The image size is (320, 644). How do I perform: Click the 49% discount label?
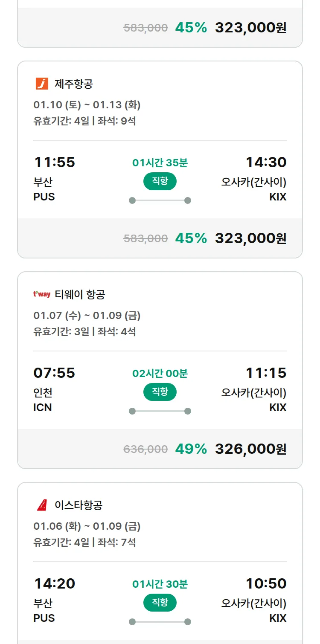[x=191, y=449]
